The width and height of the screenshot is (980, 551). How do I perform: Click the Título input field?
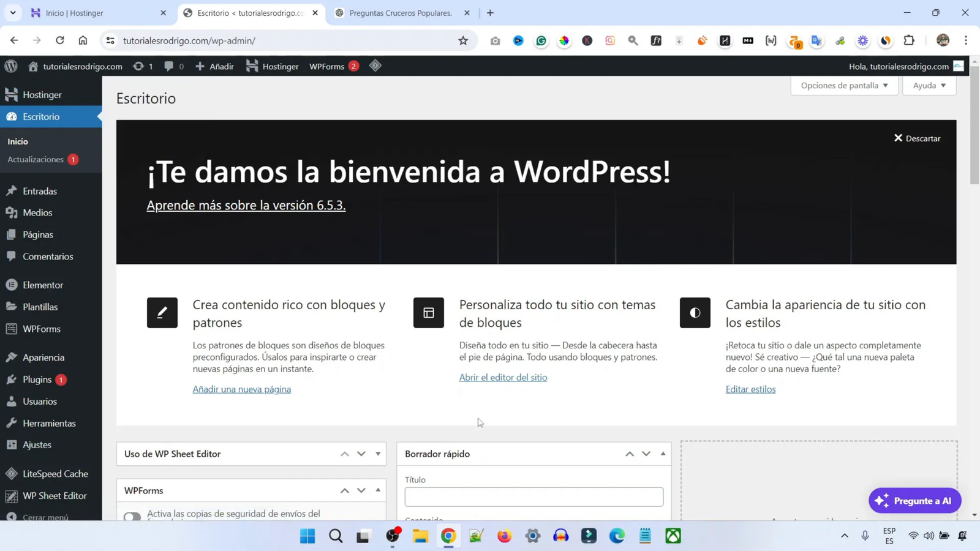point(533,497)
